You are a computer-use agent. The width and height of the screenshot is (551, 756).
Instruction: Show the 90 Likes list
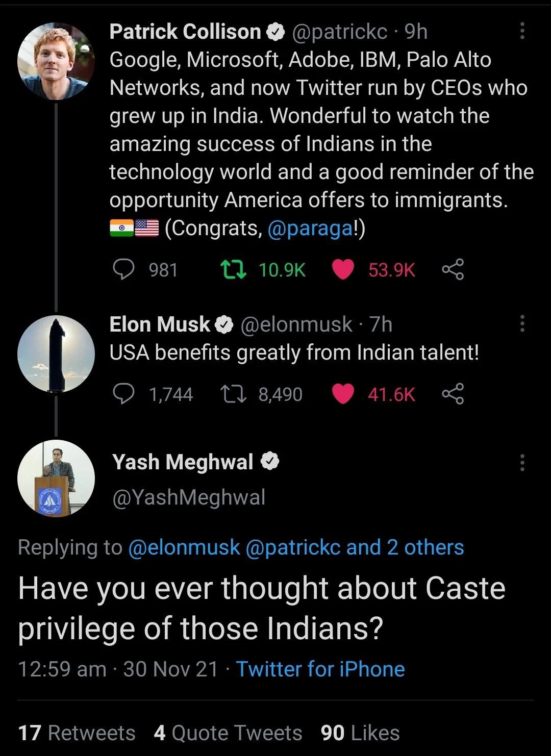pos(360,733)
